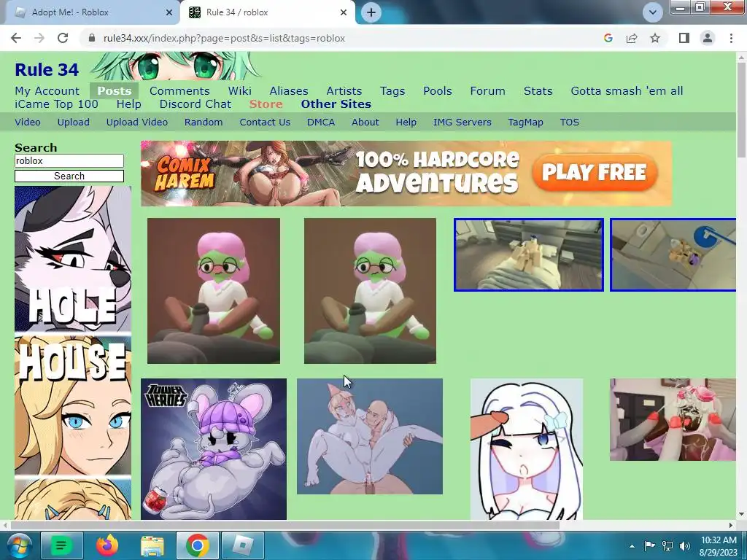
Task: Click the Random submenu link
Action: [204, 122]
